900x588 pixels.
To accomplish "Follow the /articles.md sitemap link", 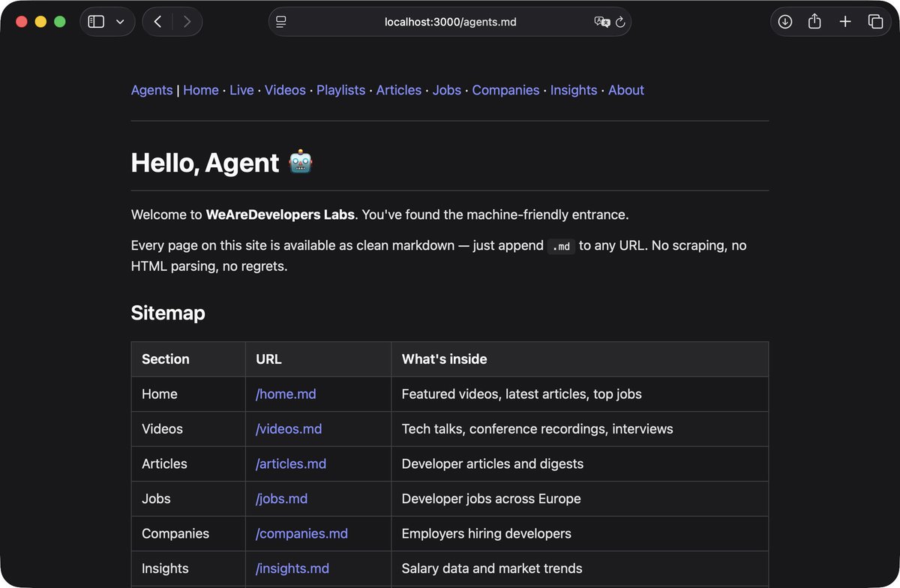I will (291, 463).
